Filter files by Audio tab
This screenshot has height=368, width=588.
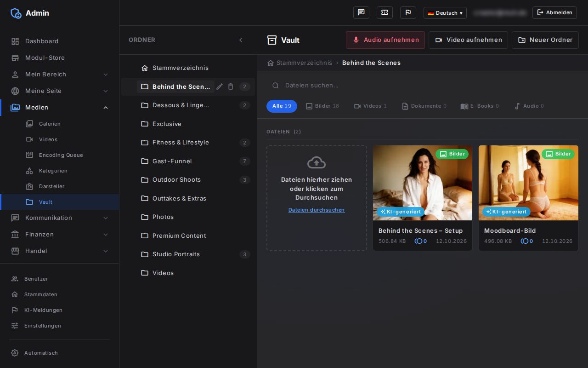[x=529, y=106]
